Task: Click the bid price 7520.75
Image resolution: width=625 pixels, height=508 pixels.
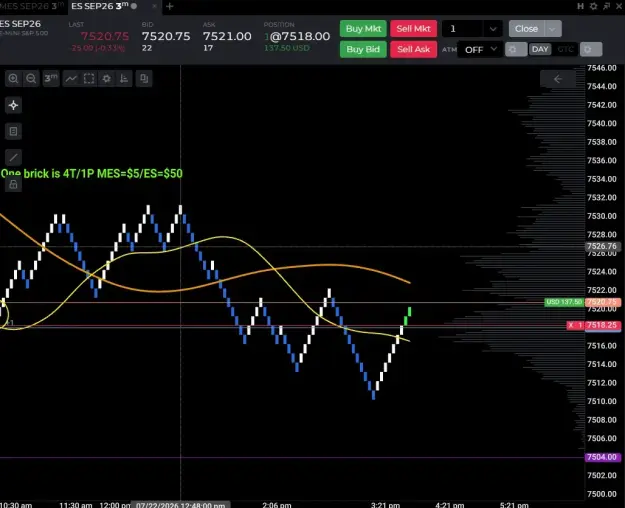Action: [x=166, y=36]
